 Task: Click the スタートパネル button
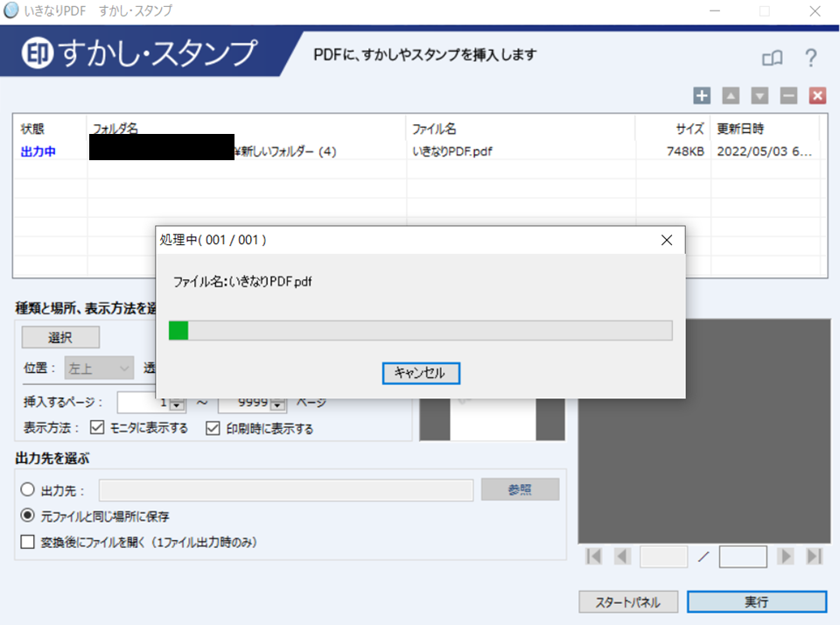click(628, 602)
